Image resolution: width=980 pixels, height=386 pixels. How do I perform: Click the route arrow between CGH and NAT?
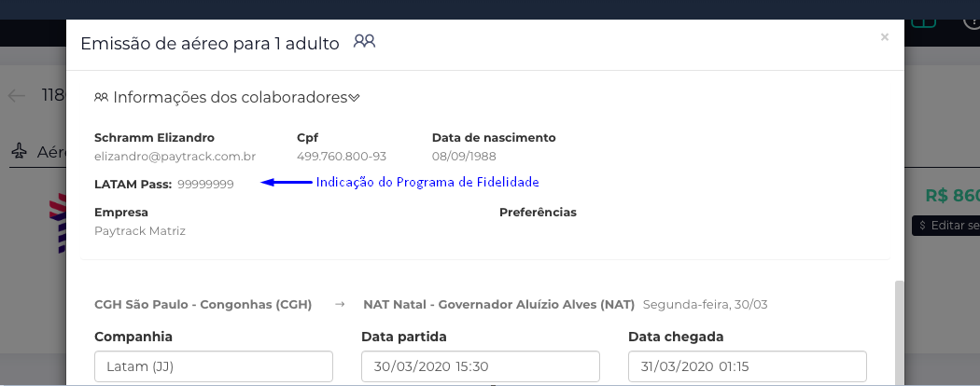[x=340, y=304]
